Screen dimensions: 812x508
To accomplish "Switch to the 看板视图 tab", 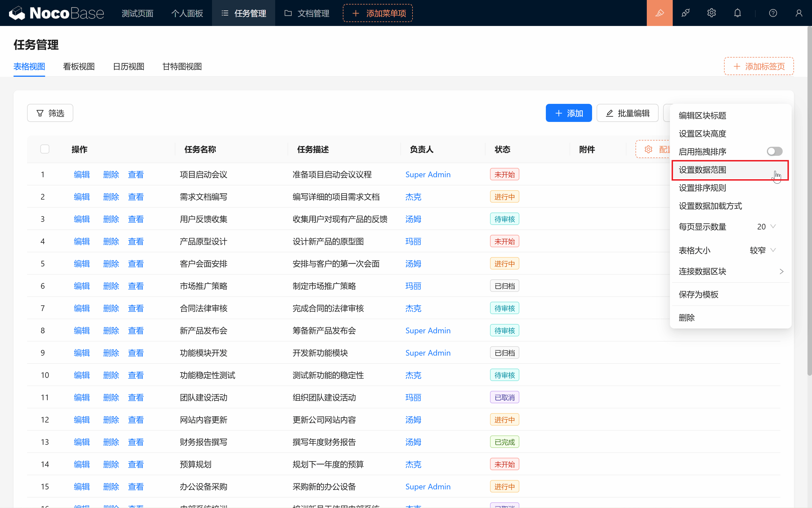I will coord(79,67).
